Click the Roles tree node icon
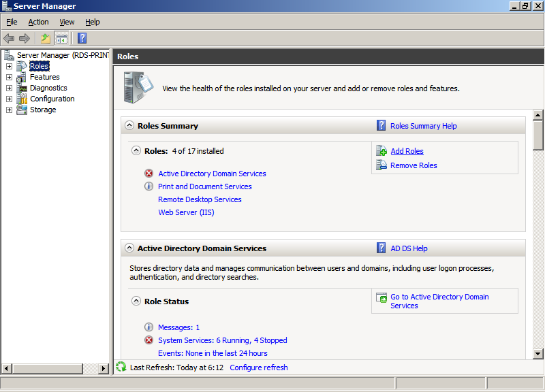Viewport: 545px width, 392px height. click(22, 65)
